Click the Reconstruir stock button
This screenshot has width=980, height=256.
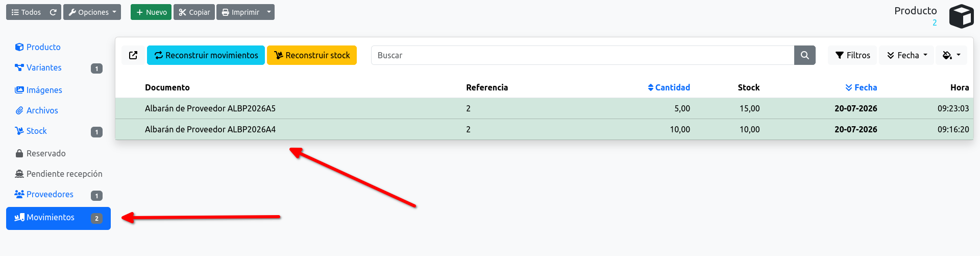(312, 55)
